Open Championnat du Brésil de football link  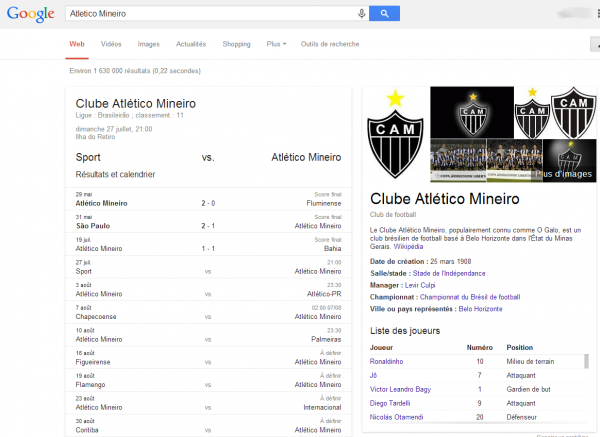point(470,297)
